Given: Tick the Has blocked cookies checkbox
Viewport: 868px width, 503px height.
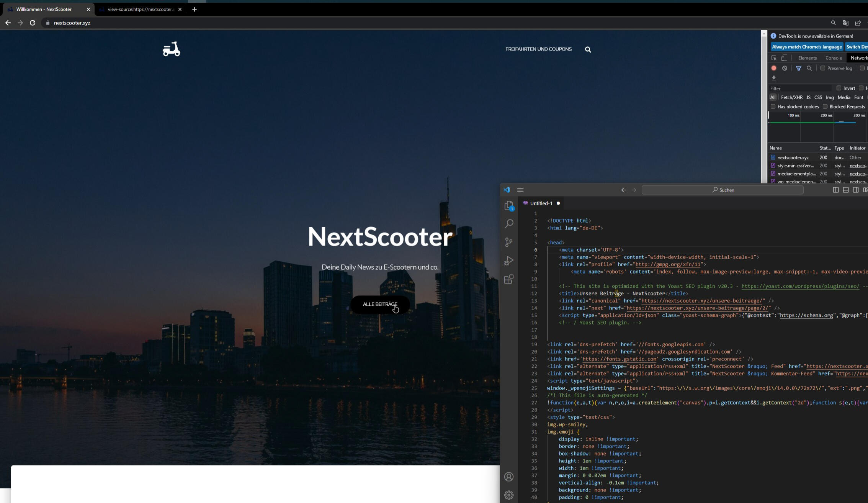Looking at the screenshot, I should click(x=773, y=106).
